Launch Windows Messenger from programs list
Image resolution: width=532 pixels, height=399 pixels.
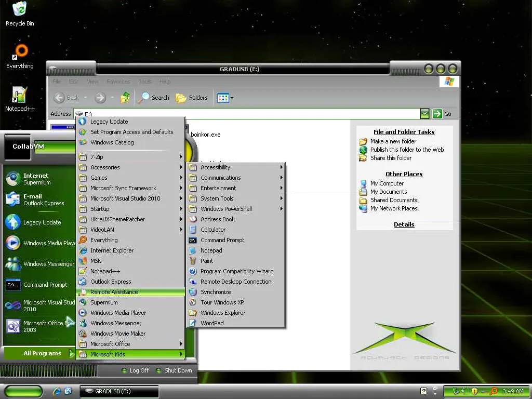click(x=130, y=323)
